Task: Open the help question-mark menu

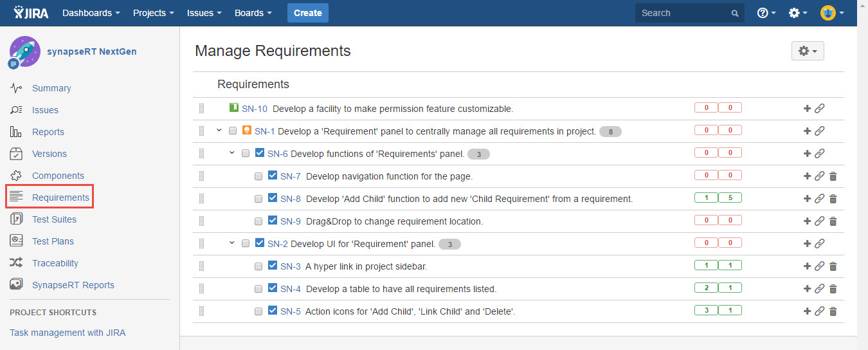Action: (x=766, y=13)
